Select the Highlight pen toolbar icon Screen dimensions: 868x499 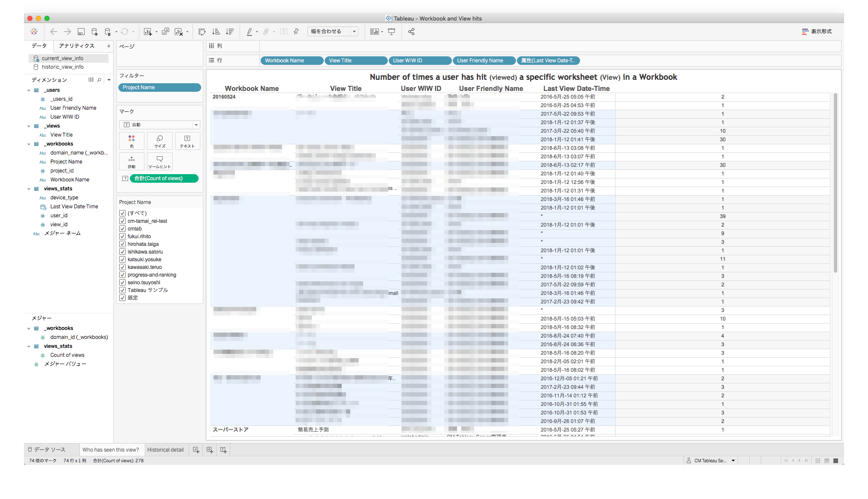250,31
